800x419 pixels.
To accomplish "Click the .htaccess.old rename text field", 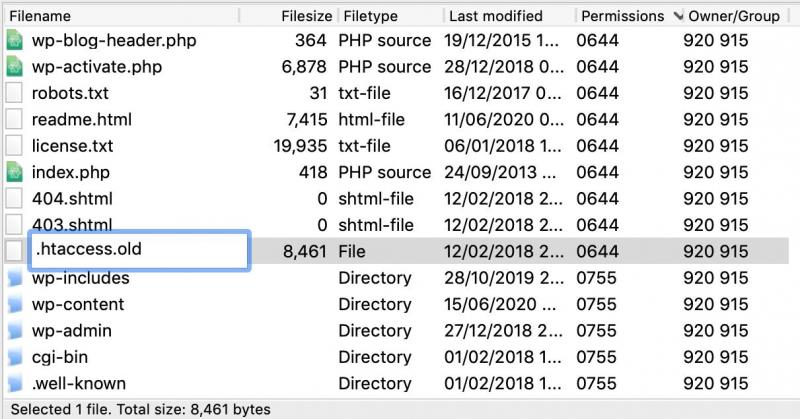I will (x=138, y=249).
